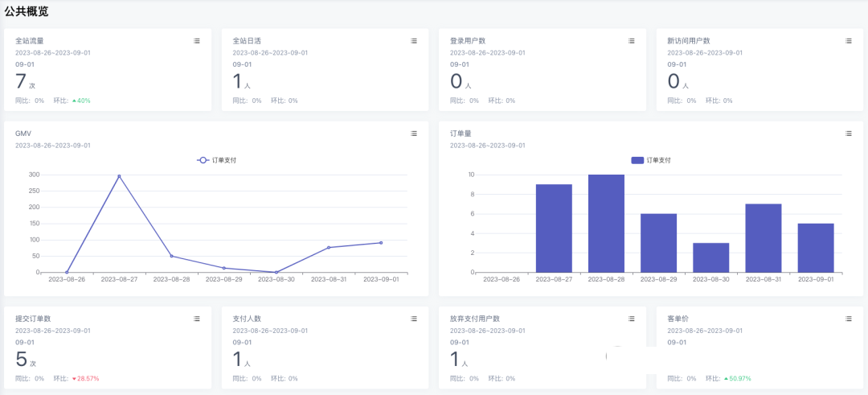Open menu icon on 订单量 chart card

pos(849,134)
